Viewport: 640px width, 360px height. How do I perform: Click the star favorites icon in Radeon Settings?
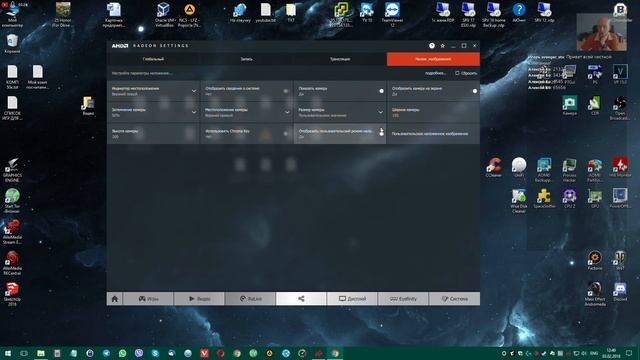click(x=442, y=46)
